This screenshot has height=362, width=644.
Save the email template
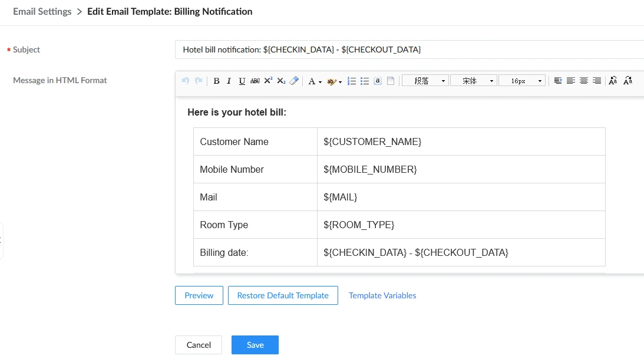[x=255, y=345]
